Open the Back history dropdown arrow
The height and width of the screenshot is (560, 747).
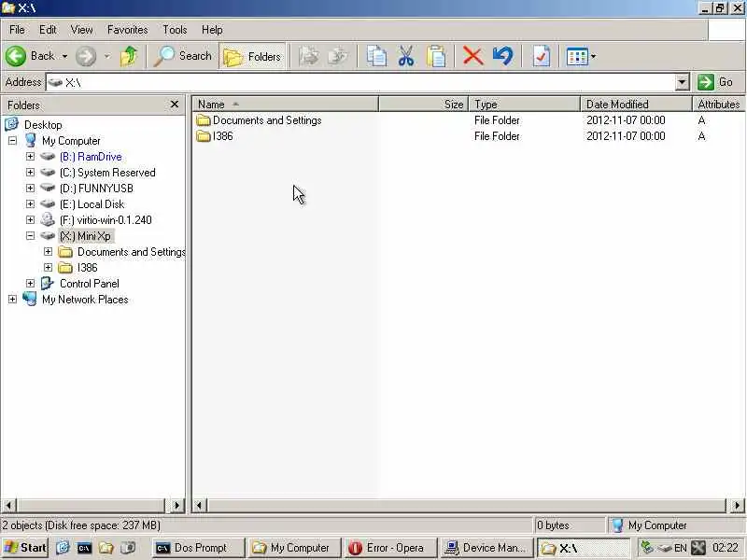[64, 57]
